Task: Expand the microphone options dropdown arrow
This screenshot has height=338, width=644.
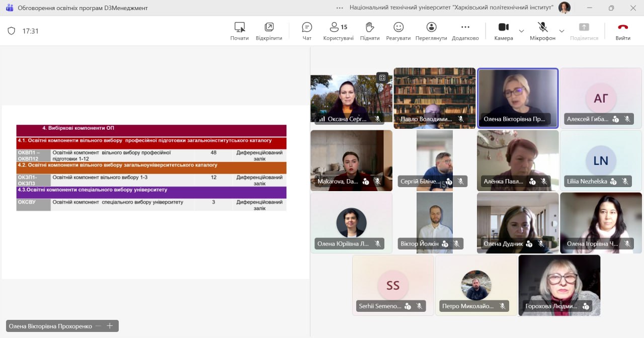Action: click(x=561, y=31)
